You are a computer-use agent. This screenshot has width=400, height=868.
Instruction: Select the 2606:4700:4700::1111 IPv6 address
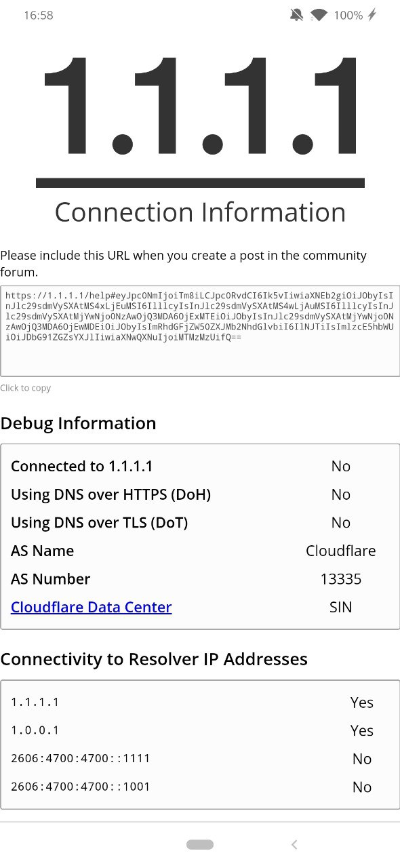click(x=81, y=758)
